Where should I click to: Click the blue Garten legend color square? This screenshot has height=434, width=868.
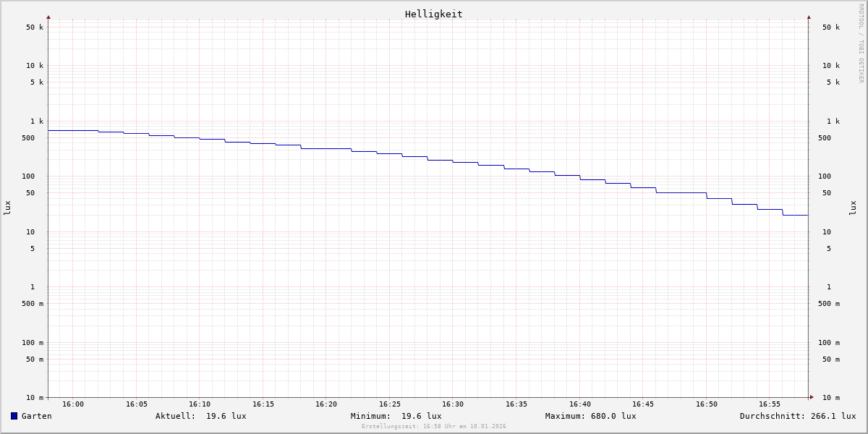tap(14, 416)
